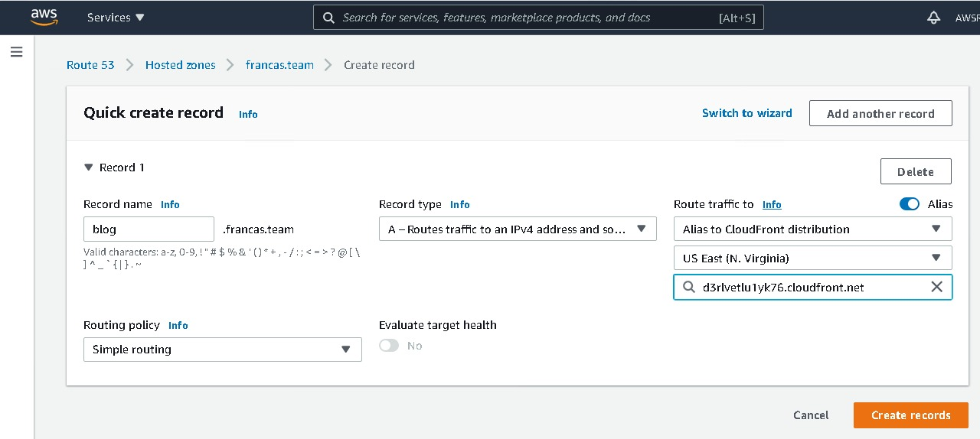The height and width of the screenshot is (439, 980).
Task: Click the Cancel button
Action: point(811,415)
